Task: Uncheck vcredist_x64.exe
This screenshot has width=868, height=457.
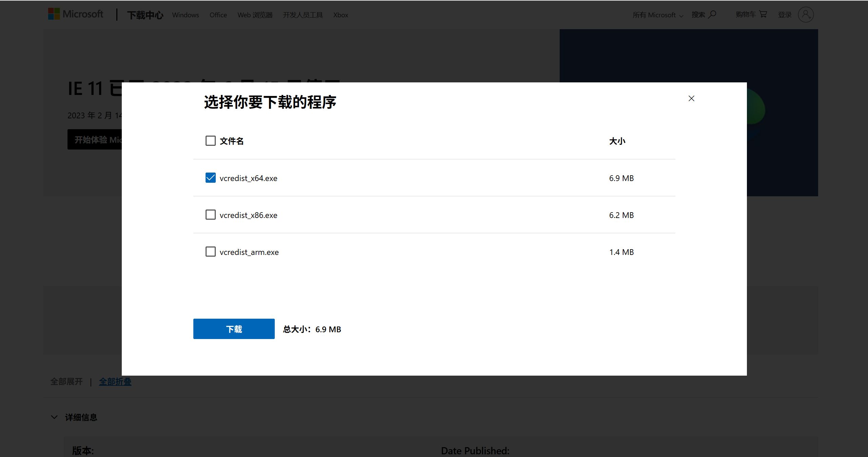Action: click(210, 177)
